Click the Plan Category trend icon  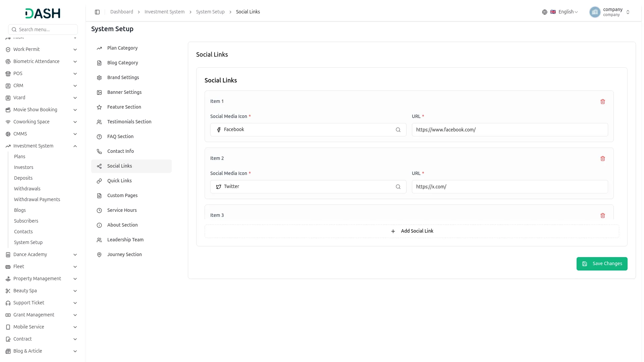(x=99, y=48)
